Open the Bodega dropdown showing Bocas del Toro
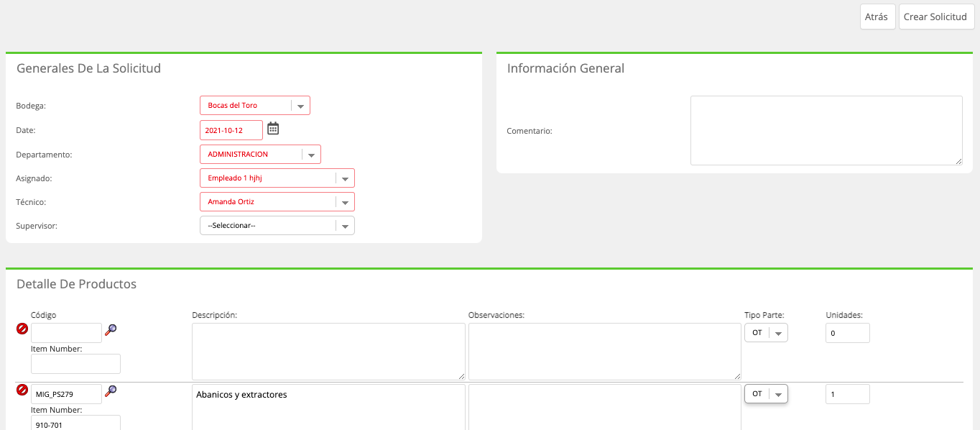 (x=255, y=106)
